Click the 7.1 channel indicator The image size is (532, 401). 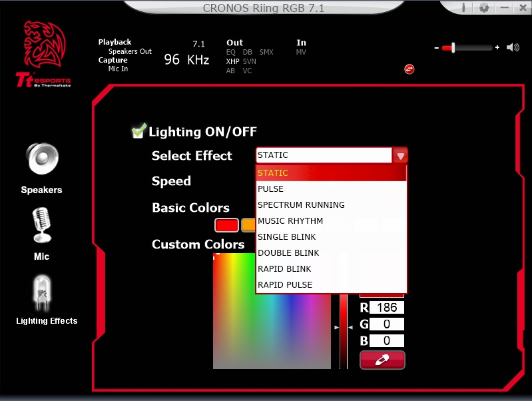tap(199, 44)
